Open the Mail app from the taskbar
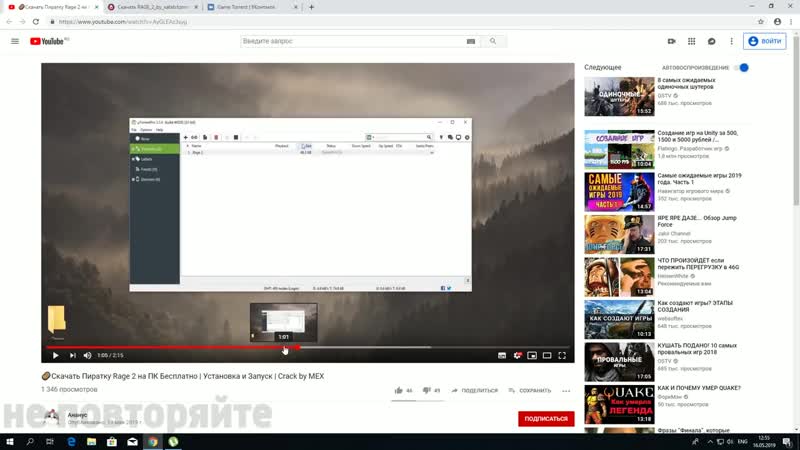Viewport: 800px width, 450px height. pyautogui.click(x=132, y=442)
